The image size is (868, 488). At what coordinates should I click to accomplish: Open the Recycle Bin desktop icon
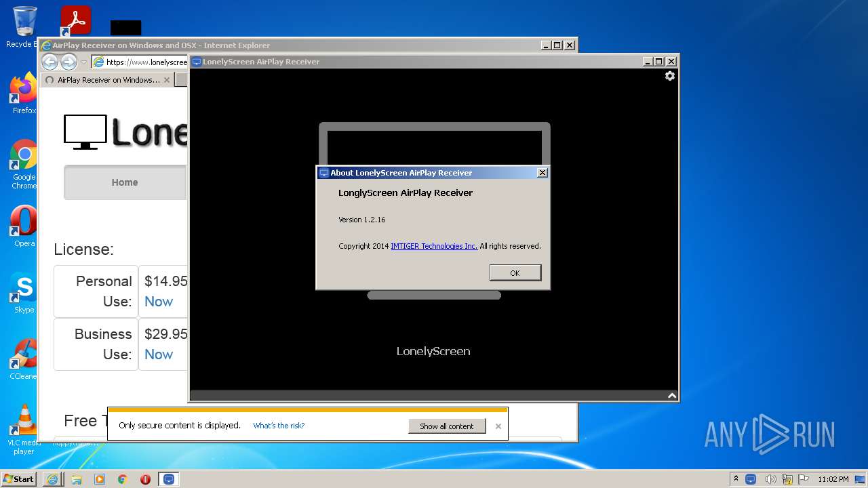[x=24, y=27]
